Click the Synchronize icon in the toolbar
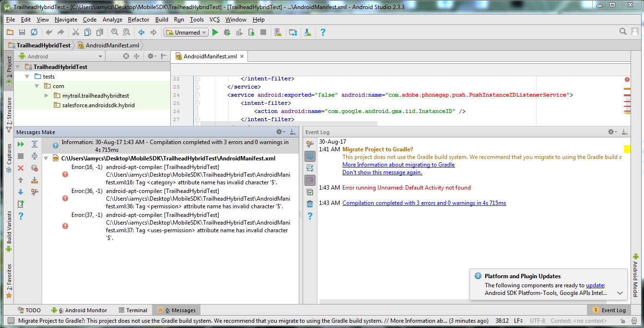644x328 pixels. click(34, 33)
